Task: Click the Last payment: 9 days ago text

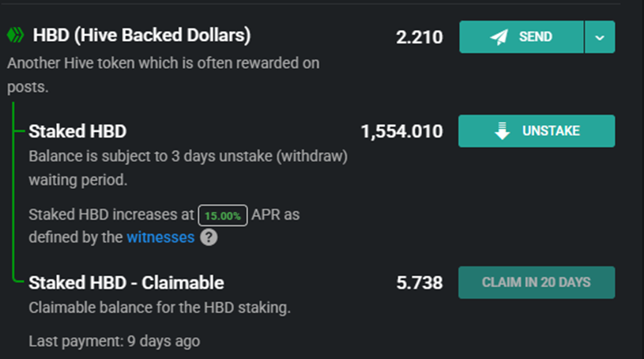Action: (115, 342)
